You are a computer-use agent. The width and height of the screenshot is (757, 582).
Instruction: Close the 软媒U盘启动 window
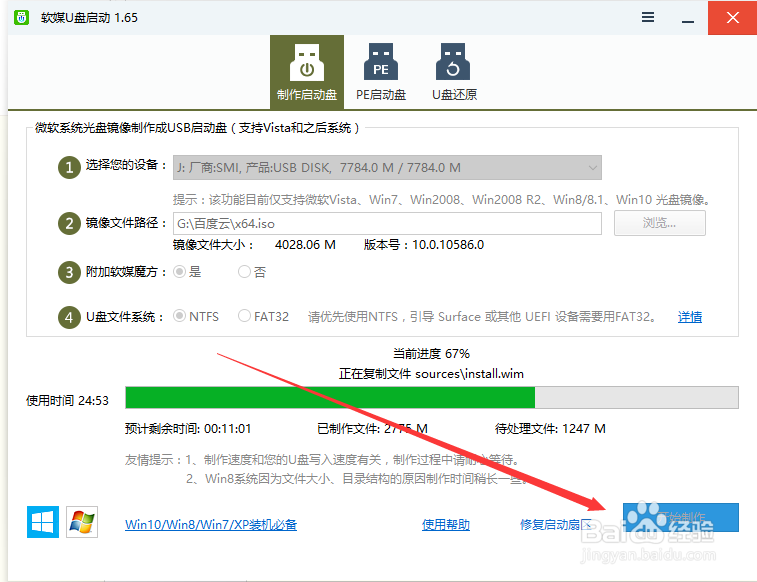coord(732,17)
